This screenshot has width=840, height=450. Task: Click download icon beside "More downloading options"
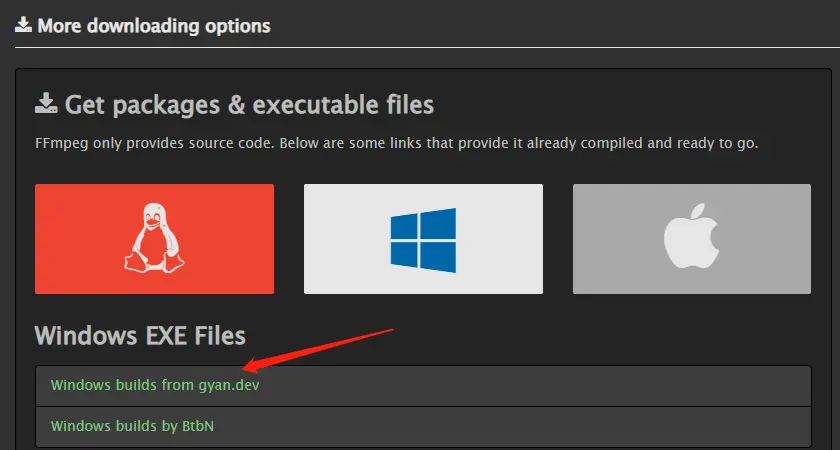tap(23, 25)
